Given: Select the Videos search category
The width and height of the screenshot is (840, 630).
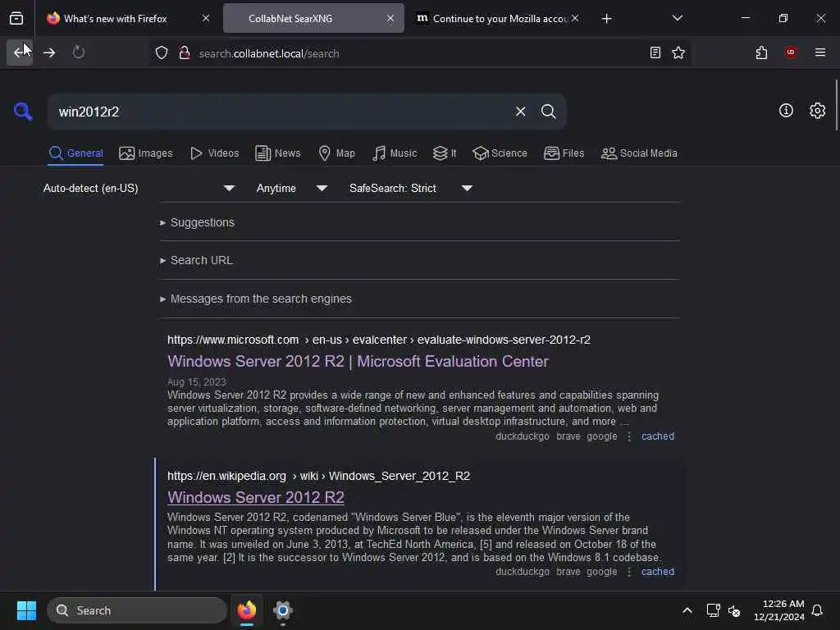Looking at the screenshot, I should [214, 153].
